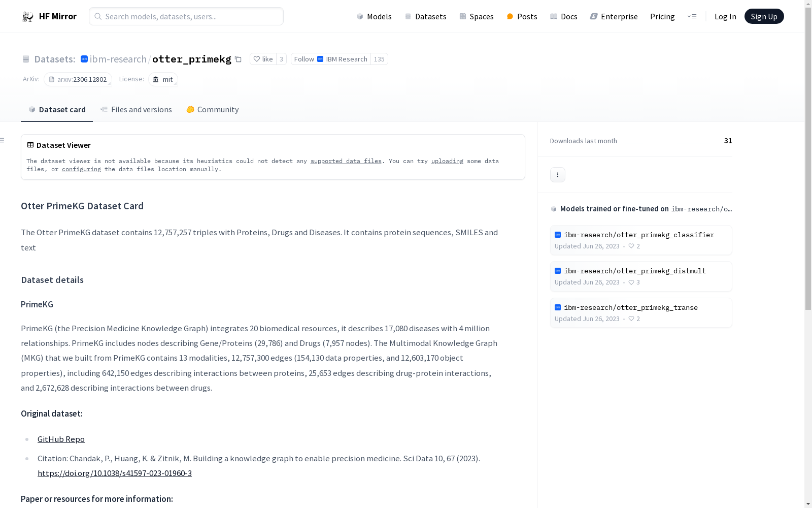Click the Dataset card tab cube icon
This screenshot has width=812, height=508.
[x=32, y=109]
